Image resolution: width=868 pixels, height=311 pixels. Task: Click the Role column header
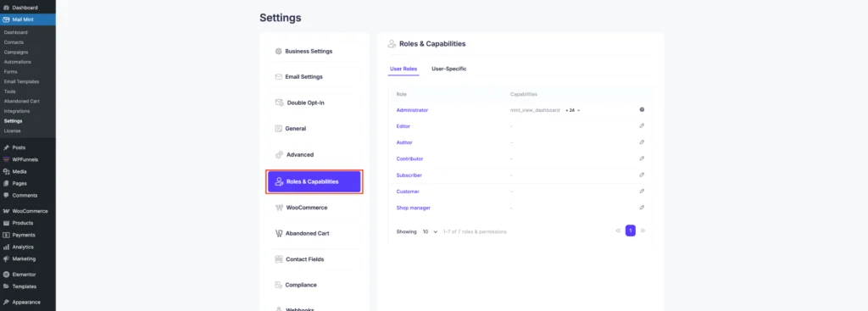tap(401, 94)
